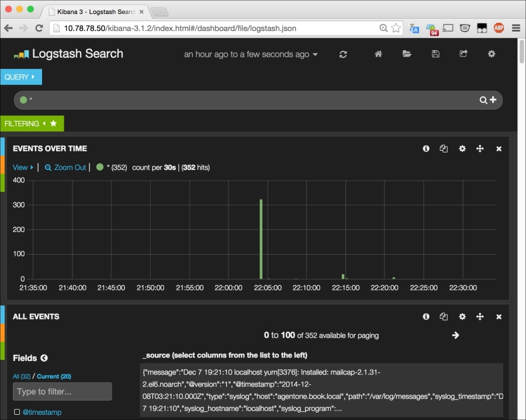Viewport: 526px width, 420px height.
Task: Show info for All Events panel
Action: point(426,317)
